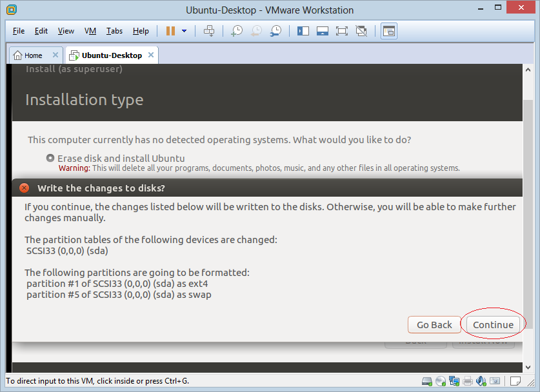Enter full screen mode
The width and height of the screenshot is (540, 392).
(342, 31)
